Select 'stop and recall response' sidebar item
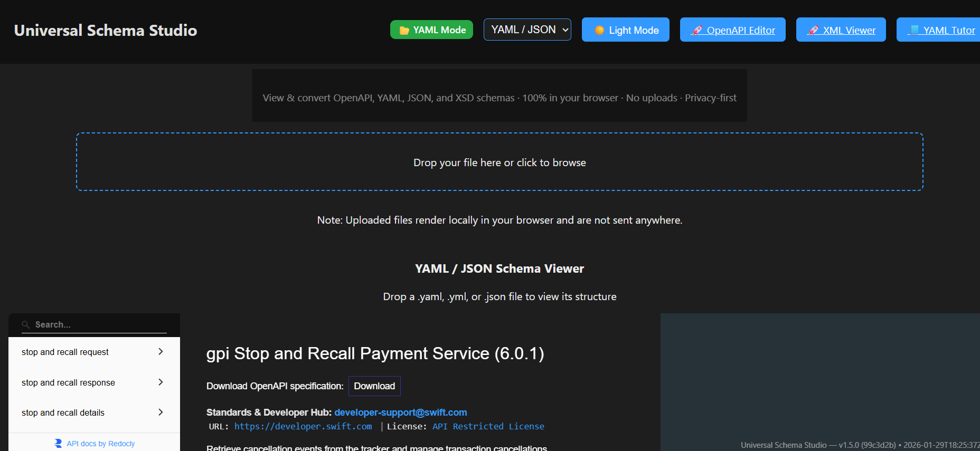This screenshot has width=980, height=451. pos(94,382)
